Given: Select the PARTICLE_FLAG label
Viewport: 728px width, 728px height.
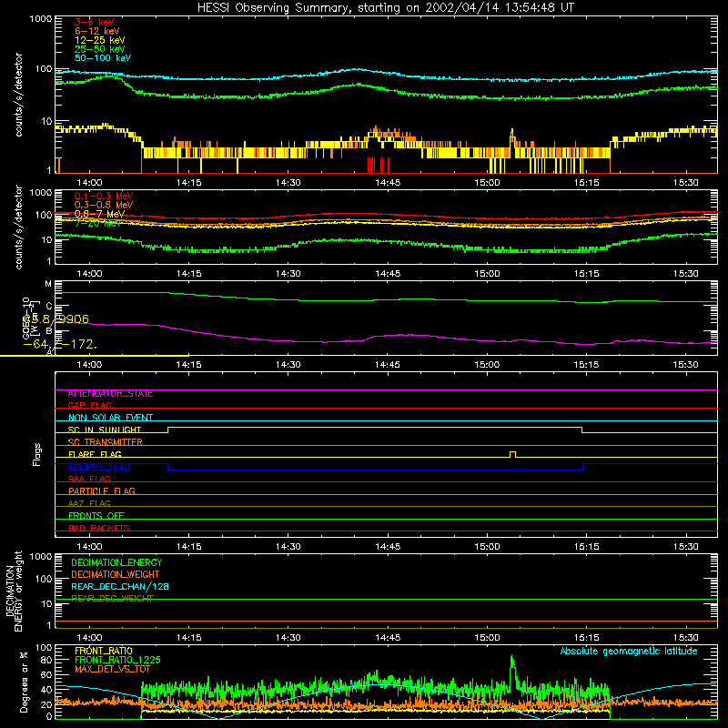Looking at the screenshot, I should click(102, 491).
